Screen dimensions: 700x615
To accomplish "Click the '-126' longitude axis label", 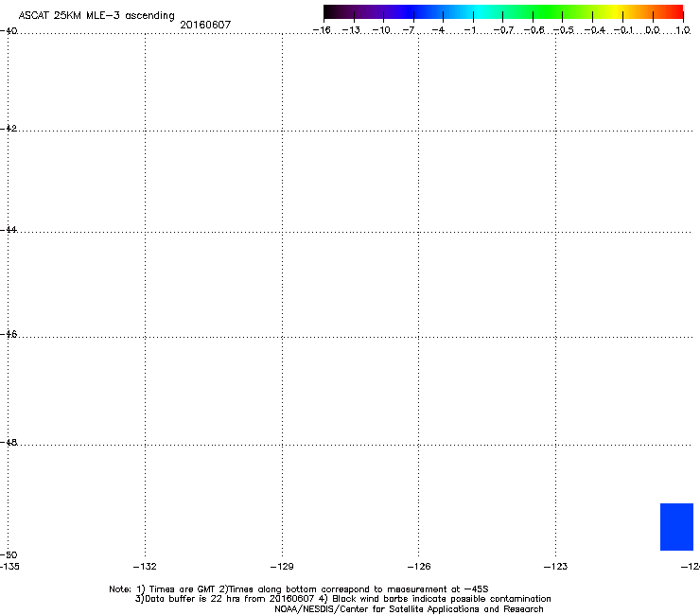I will tap(419, 567).
